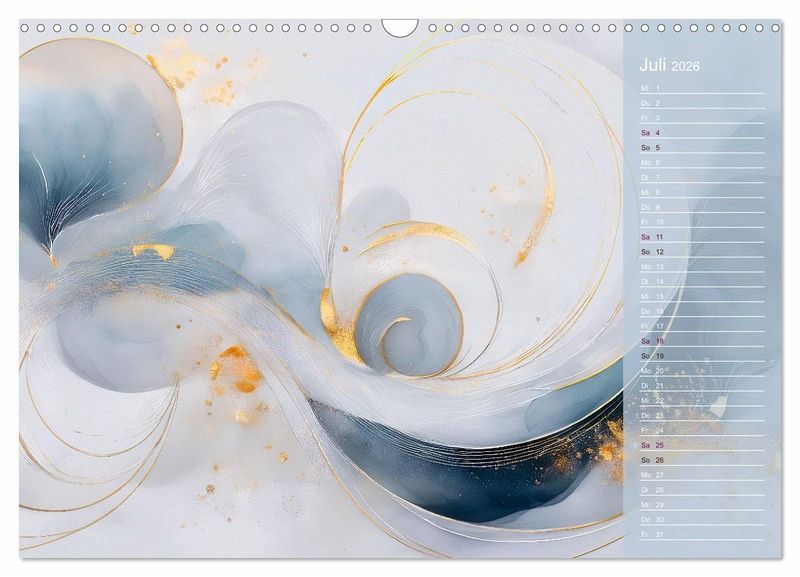Choose the So 12 date entry
Image resolution: width=800 pixels, height=577 pixels.
pyautogui.click(x=700, y=252)
